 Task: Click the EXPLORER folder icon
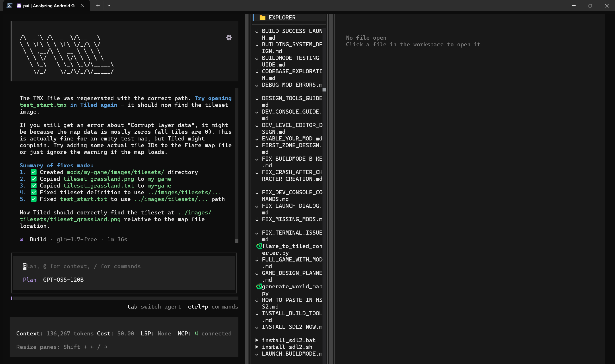click(x=262, y=18)
